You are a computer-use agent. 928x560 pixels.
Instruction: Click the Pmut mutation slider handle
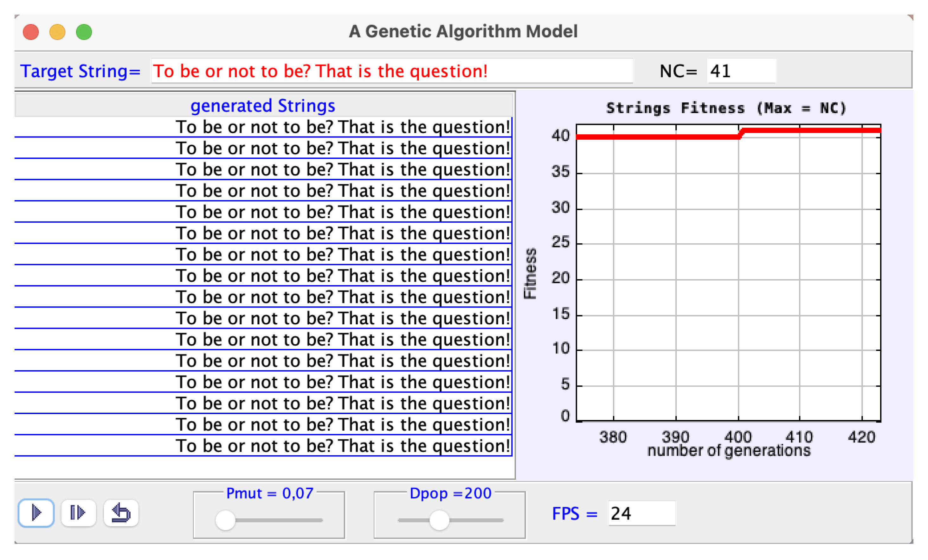(x=225, y=520)
